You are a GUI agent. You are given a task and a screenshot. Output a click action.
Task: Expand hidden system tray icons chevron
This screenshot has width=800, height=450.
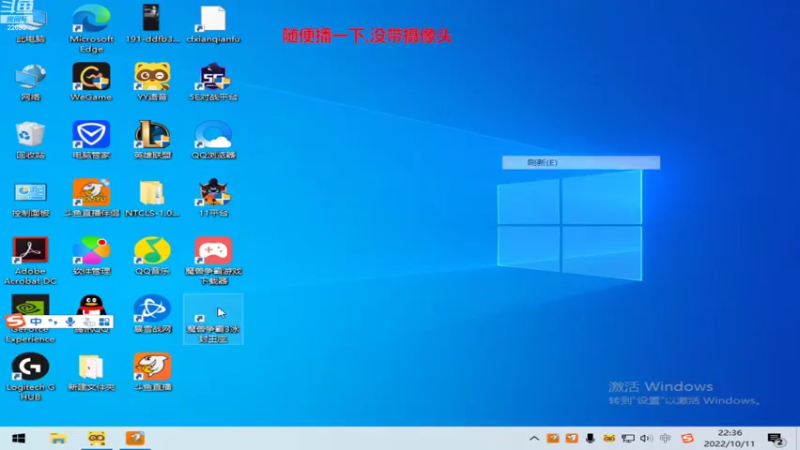[x=534, y=438]
